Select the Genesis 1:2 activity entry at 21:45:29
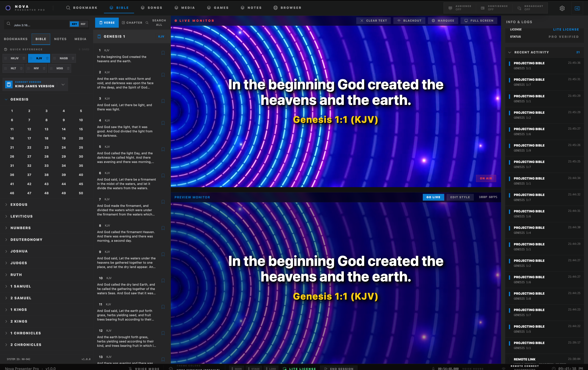 (x=545, y=115)
